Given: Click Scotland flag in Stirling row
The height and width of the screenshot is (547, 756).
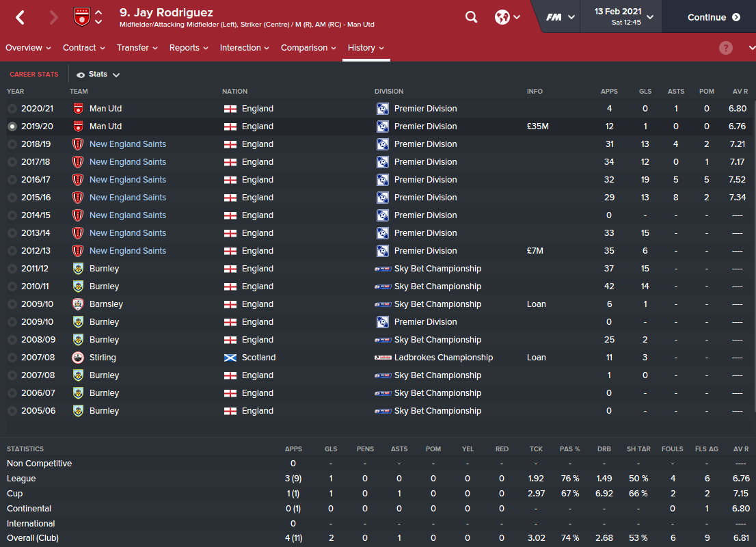Looking at the screenshot, I should [x=230, y=358].
